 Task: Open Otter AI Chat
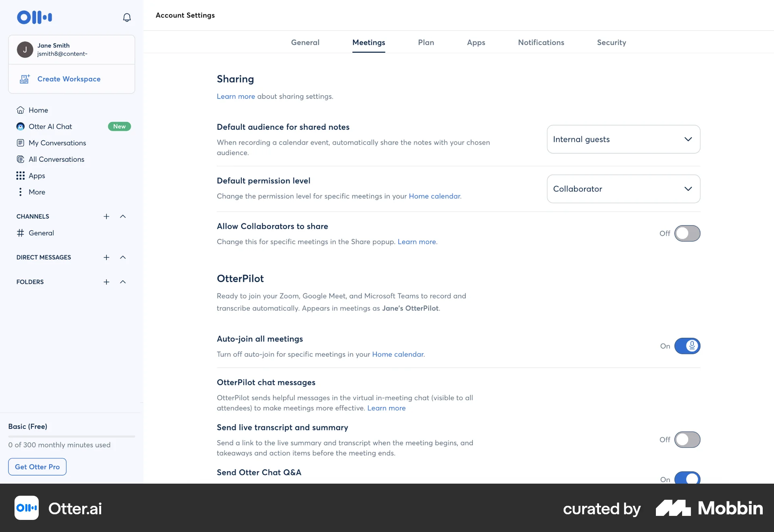pyautogui.click(x=50, y=127)
